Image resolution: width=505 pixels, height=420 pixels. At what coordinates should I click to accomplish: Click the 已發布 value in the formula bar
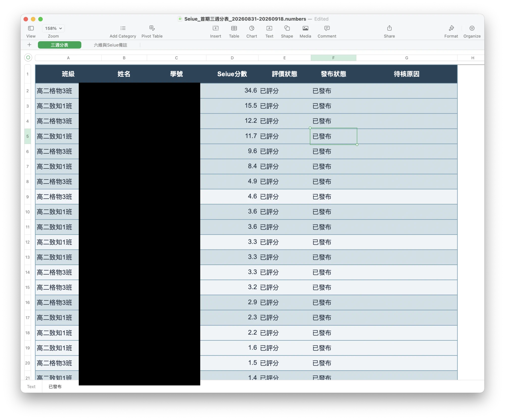tap(55, 387)
